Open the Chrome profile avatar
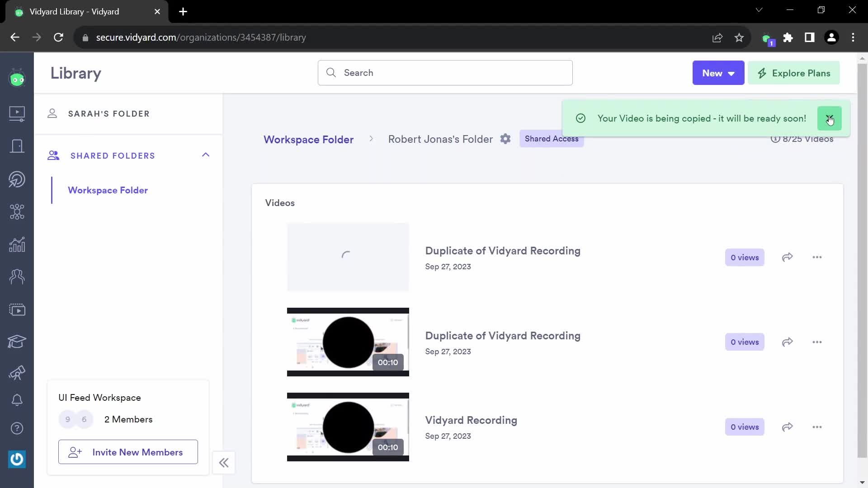This screenshot has height=488, width=868. click(x=831, y=38)
